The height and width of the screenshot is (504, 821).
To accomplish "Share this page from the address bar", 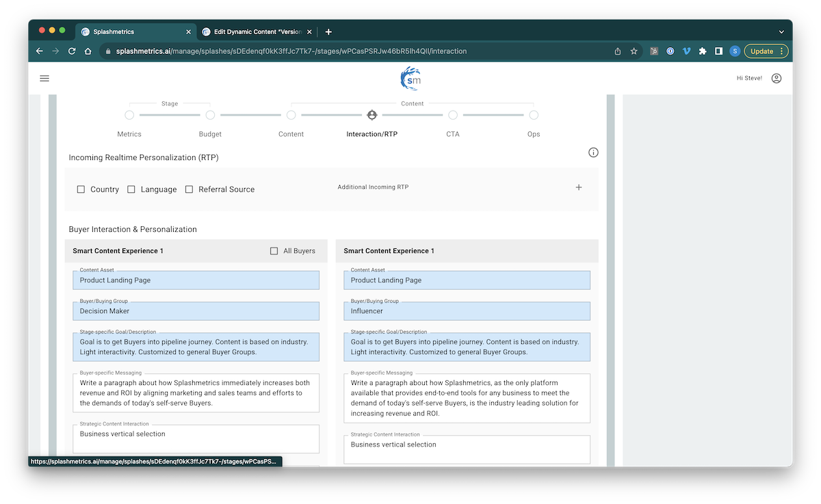I will pyautogui.click(x=618, y=51).
